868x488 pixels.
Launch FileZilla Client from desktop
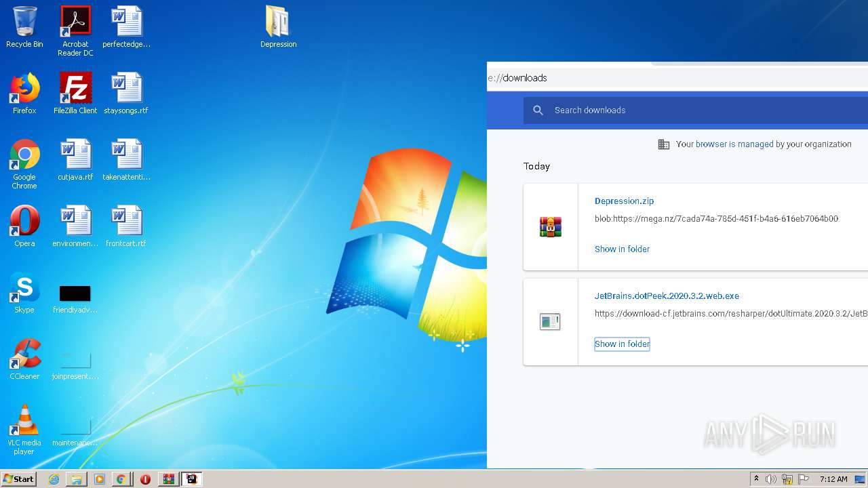point(75,94)
